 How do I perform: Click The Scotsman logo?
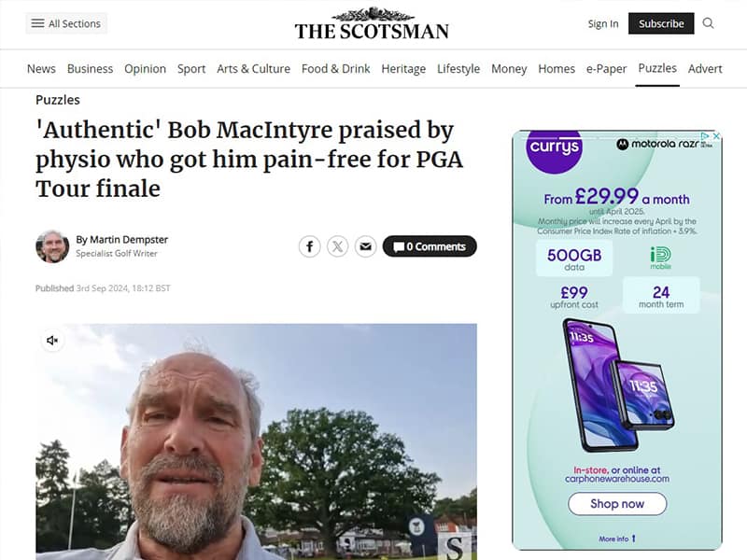click(372, 24)
